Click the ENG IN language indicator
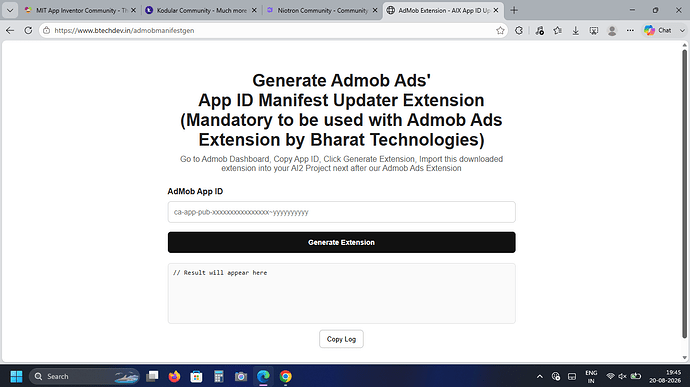This screenshot has height=387, width=690. tap(591, 376)
